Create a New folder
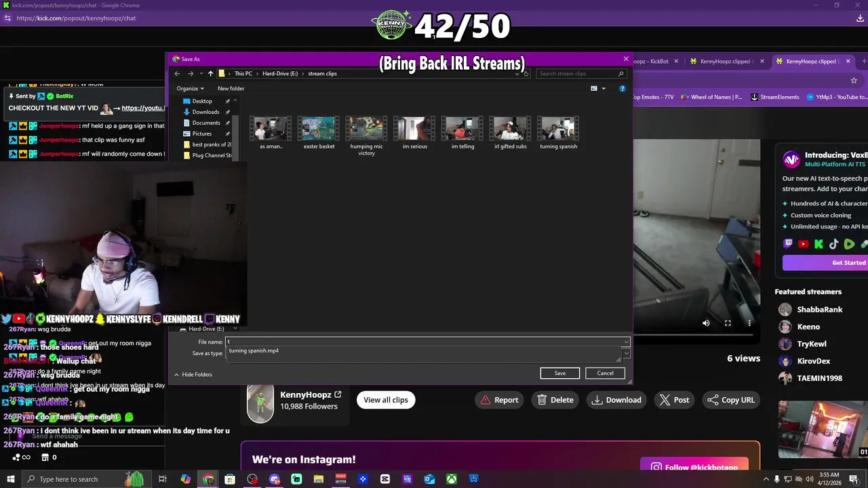868x488 pixels. click(x=231, y=88)
